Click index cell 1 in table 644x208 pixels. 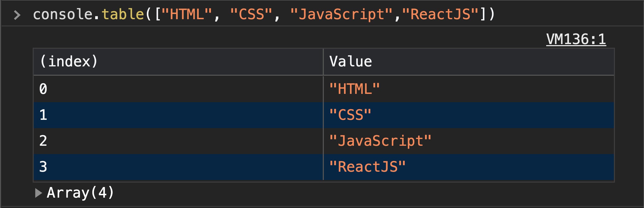pyautogui.click(x=178, y=115)
